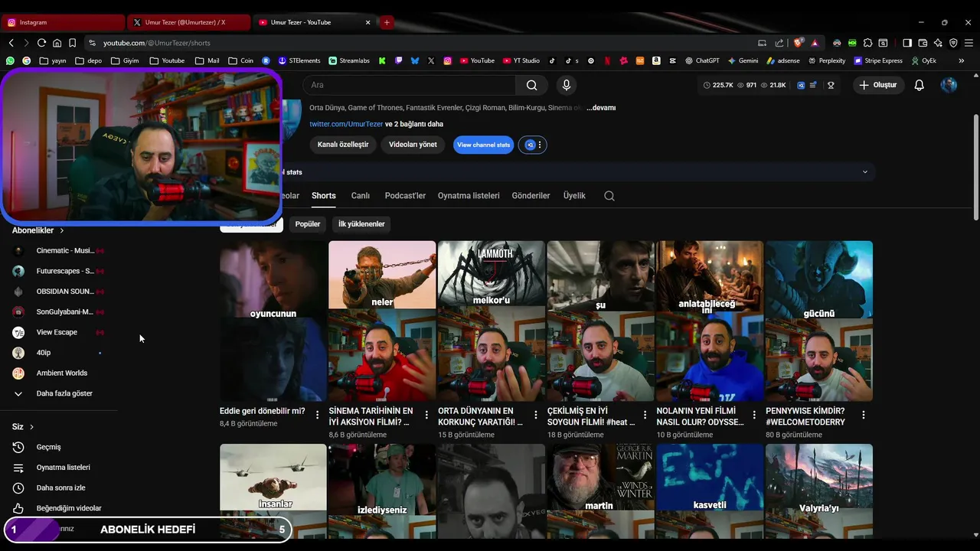980x551 pixels.
Task: Open the yayın bookmarks folder
Action: tap(53, 60)
